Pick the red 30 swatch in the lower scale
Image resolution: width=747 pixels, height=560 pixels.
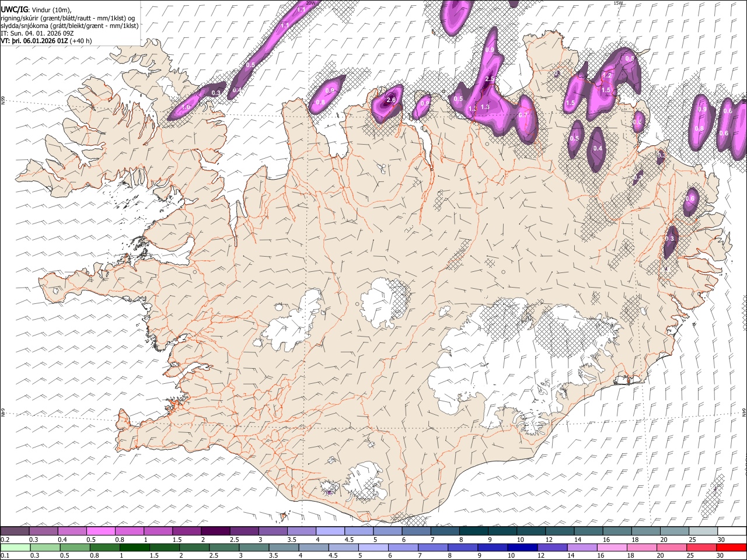[x=731, y=547]
